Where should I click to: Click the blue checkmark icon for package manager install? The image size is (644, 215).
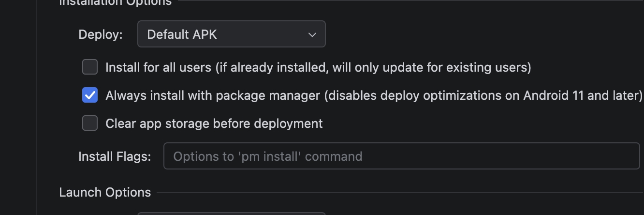[90, 95]
